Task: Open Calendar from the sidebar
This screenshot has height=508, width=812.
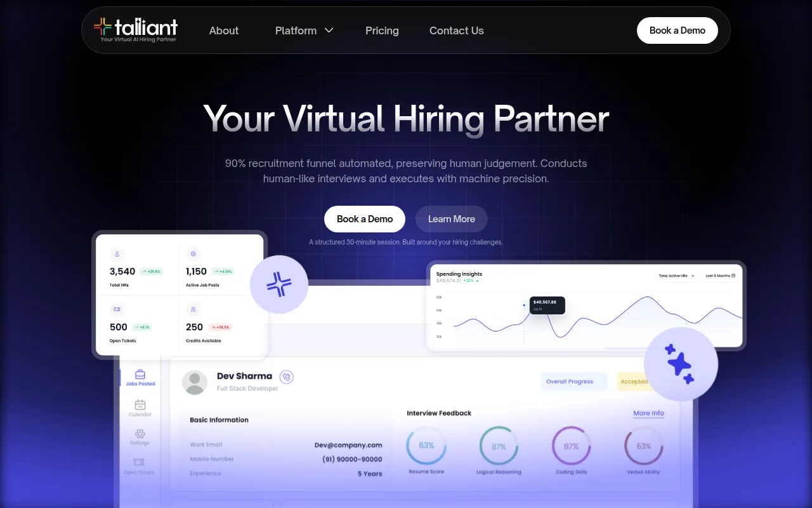Action: click(x=140, y=408)
